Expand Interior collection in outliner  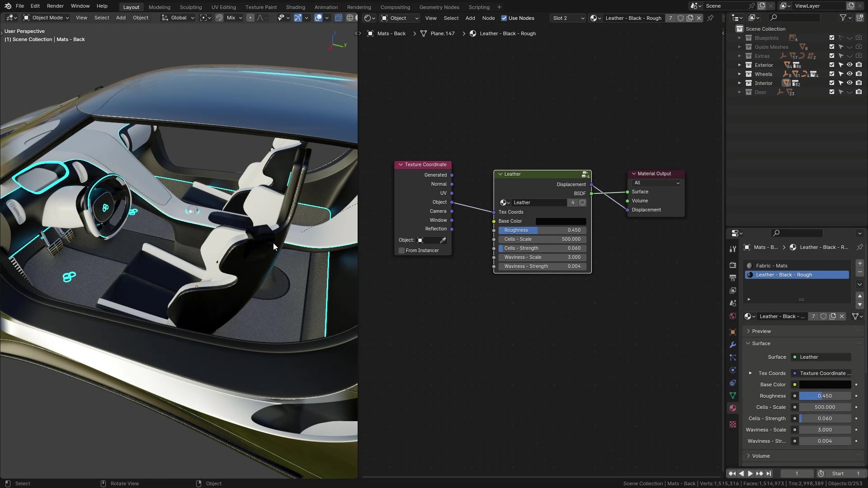pyautogui.click(x=740, y=83)
